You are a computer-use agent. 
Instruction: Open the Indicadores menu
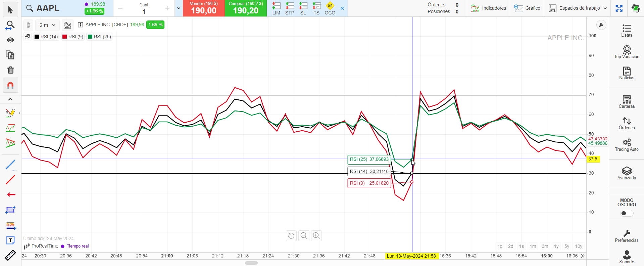point(488,8)
